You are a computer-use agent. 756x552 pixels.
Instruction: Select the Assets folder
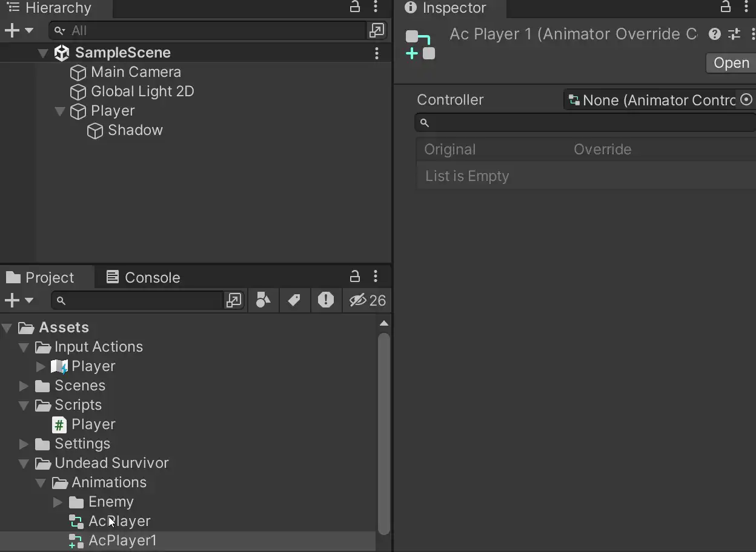tap(64, 327)
